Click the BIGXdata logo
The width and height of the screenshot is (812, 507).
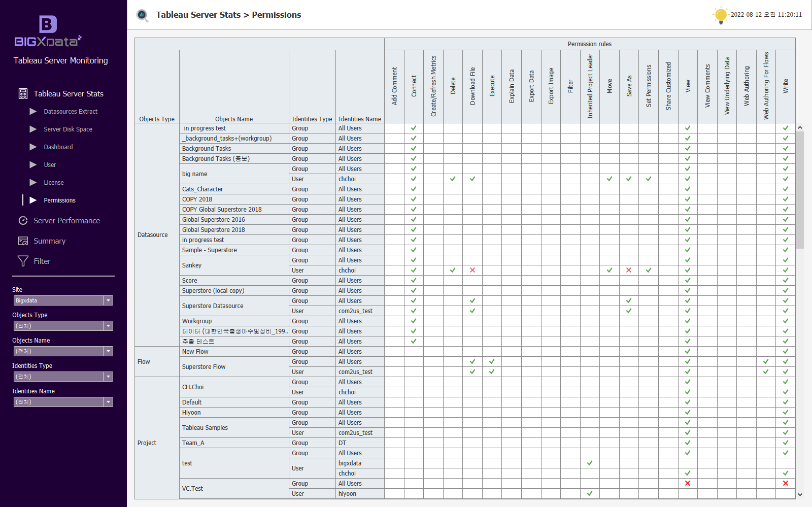pyautogui.click(x=48, y=31)
